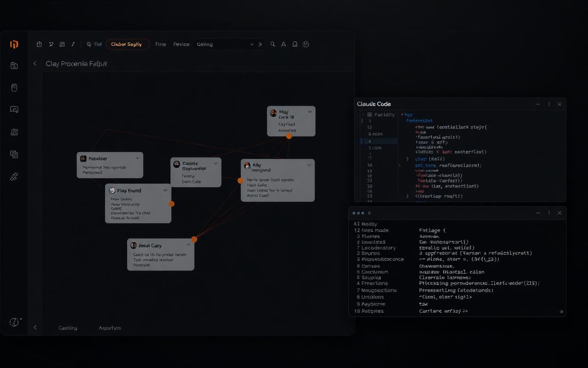Click the folder icon beside Faalidly
588x368 pixels.
click(x=369, y=115)
